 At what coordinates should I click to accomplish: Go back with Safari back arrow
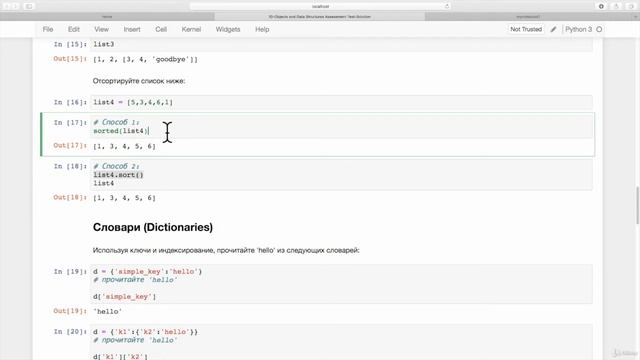pyautogui.click(x=7, y=6)
